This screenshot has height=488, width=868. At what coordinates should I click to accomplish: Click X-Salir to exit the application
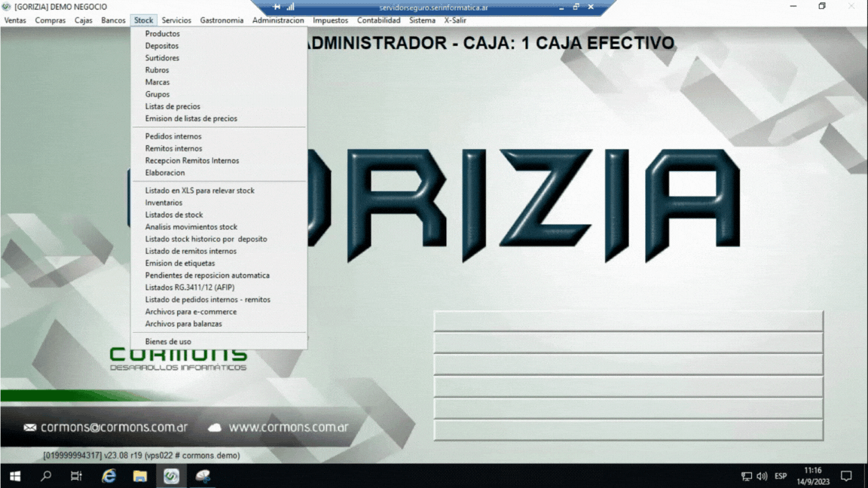click(455, 20)
